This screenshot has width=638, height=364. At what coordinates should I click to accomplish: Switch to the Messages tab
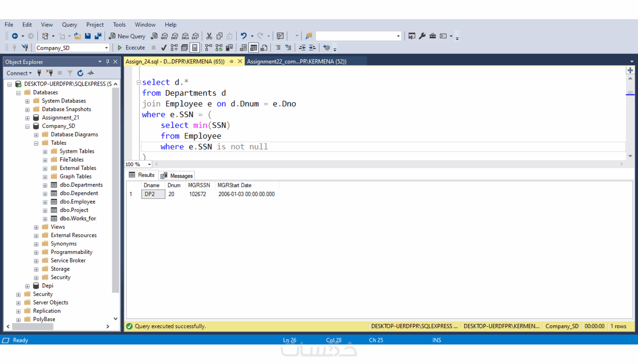point(177,176)
